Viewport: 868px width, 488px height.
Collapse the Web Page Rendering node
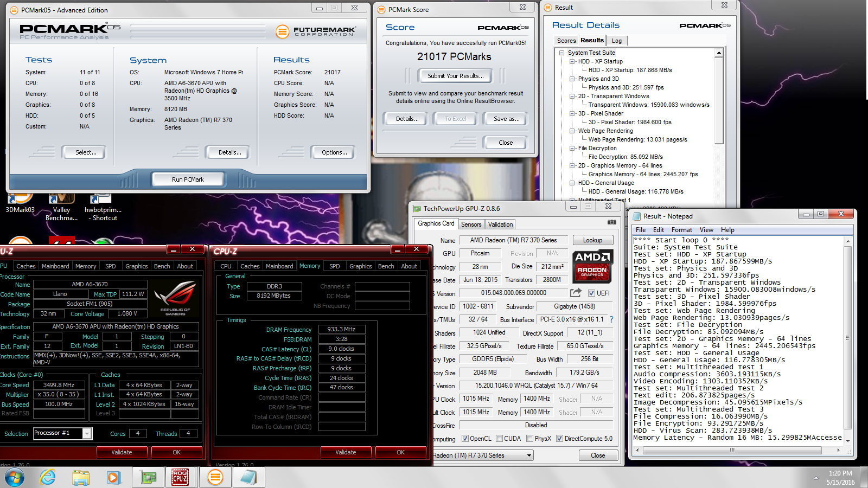point(572,131)
